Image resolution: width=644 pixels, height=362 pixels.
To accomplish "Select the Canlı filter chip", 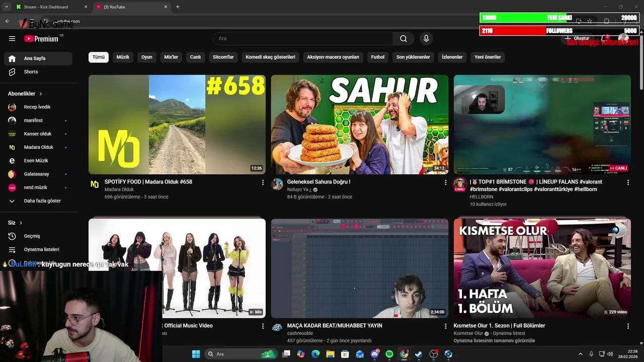I will 195,57.
